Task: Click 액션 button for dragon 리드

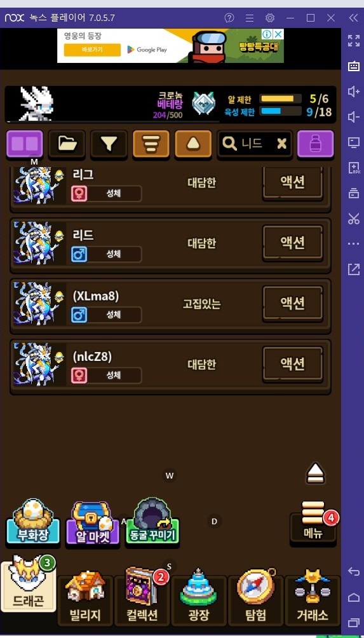Action: coord(293,243)
